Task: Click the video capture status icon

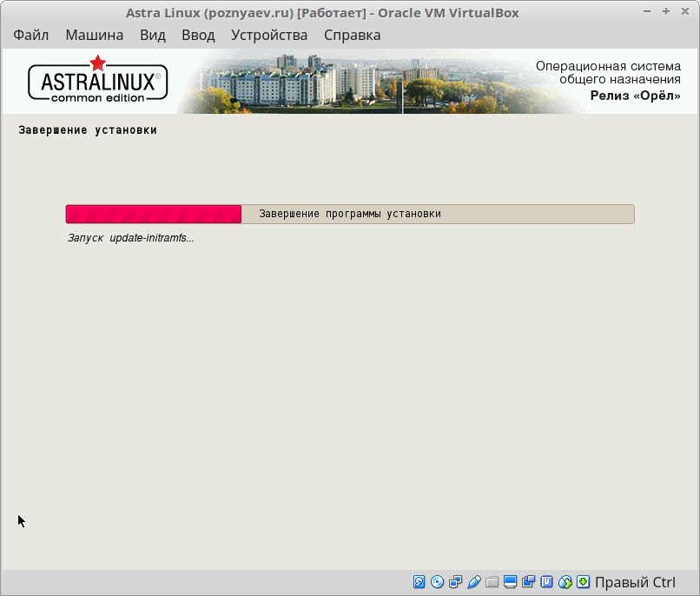Action: point(529,582)
